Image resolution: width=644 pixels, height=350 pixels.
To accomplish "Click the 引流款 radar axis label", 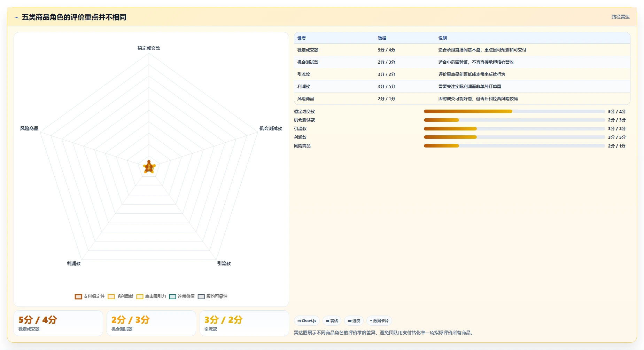I will [224, 264].
